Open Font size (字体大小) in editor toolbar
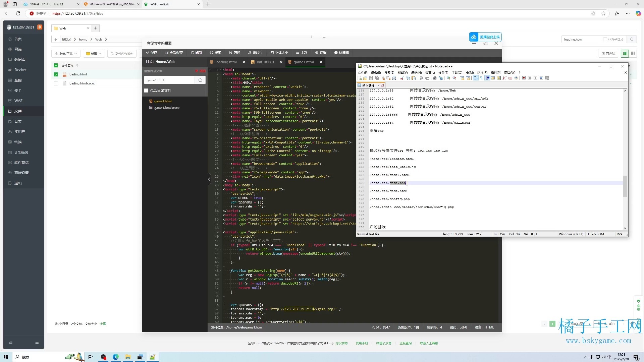The image size is (644, 362). (x=279, y=53)
